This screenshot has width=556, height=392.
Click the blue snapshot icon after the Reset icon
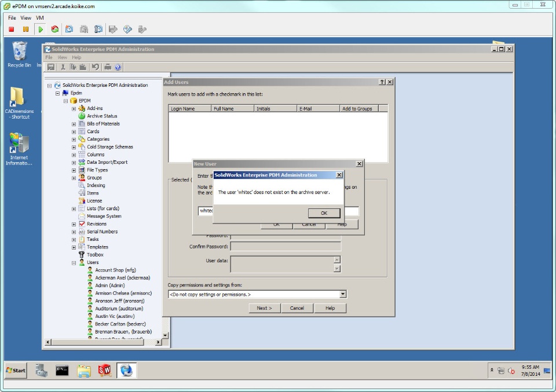[69, 30]
